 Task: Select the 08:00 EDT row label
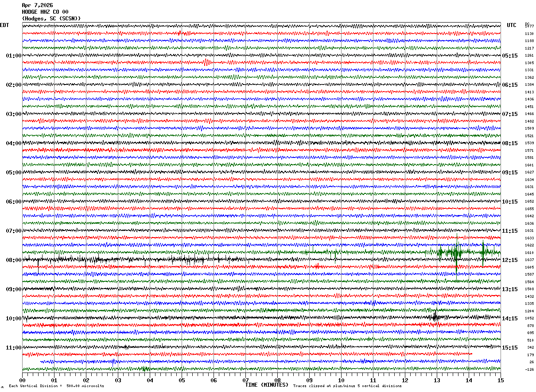(x=14, y=260)
